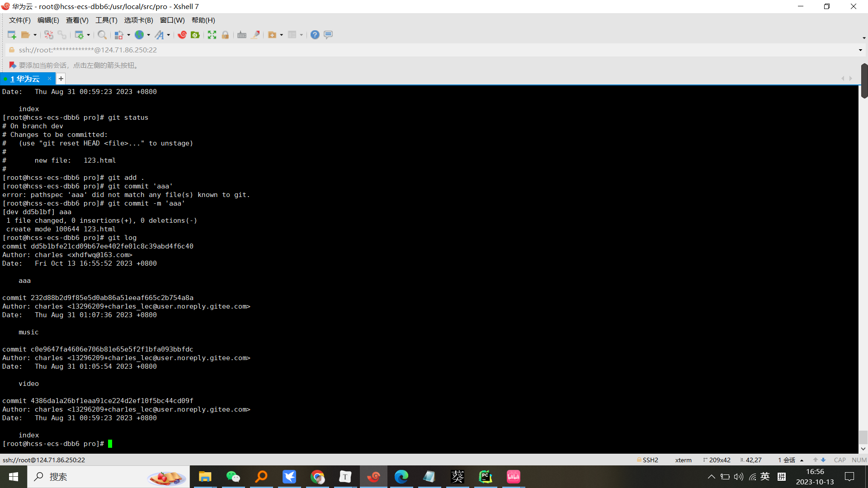Toggle CAP lock status in status bar
The width and height of the screenshot is (868, 488).
839,460
